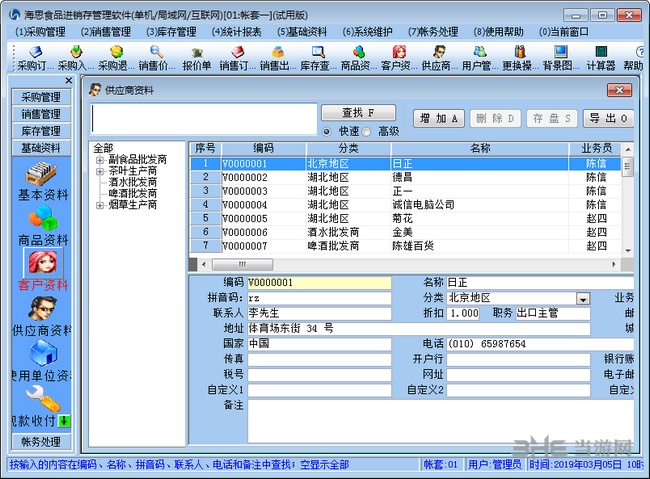The width and height of the screenshot is (650, 479).
Task: Open 现款收付 wrench sidebar icon
Action: click(x=43, y=398)
